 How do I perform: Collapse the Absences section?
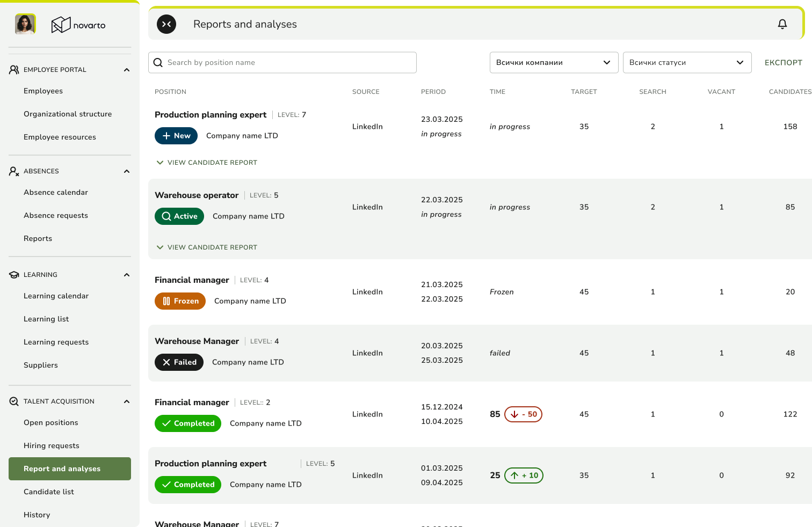pyautogui.click(x=127, y=171)
